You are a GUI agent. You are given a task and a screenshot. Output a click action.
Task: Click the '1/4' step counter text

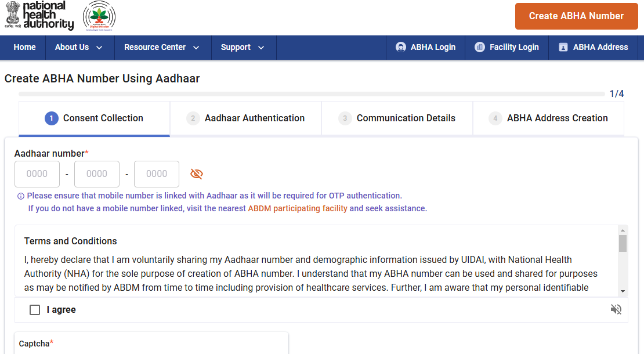[x=617, y=93]
